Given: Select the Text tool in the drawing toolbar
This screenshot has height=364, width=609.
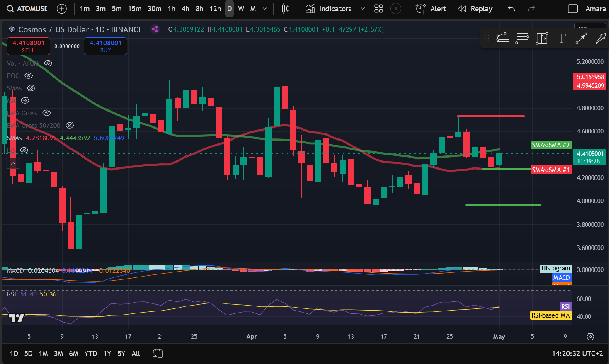Looking at the screenshot, I should 562,38.
